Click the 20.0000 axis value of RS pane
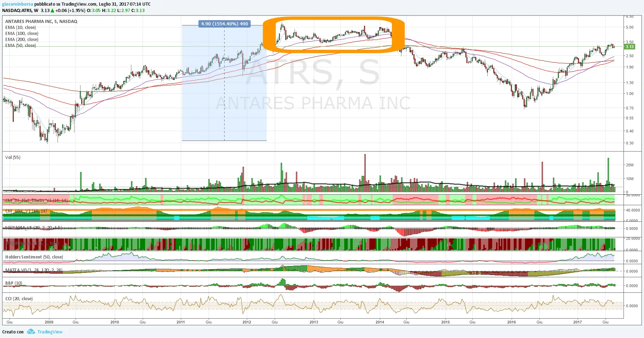This screenshot has height=338, width=644. pos(633,238)
